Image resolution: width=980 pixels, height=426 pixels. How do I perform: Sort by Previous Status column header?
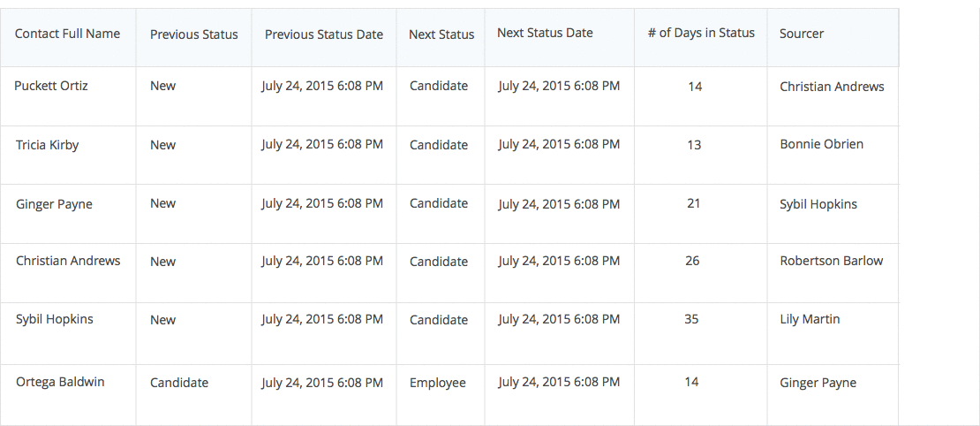193,34
